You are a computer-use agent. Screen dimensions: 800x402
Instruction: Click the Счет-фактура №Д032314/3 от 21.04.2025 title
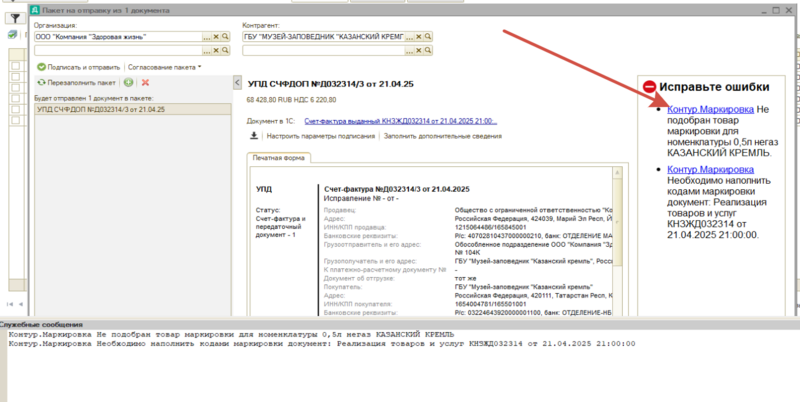[396, 189]
